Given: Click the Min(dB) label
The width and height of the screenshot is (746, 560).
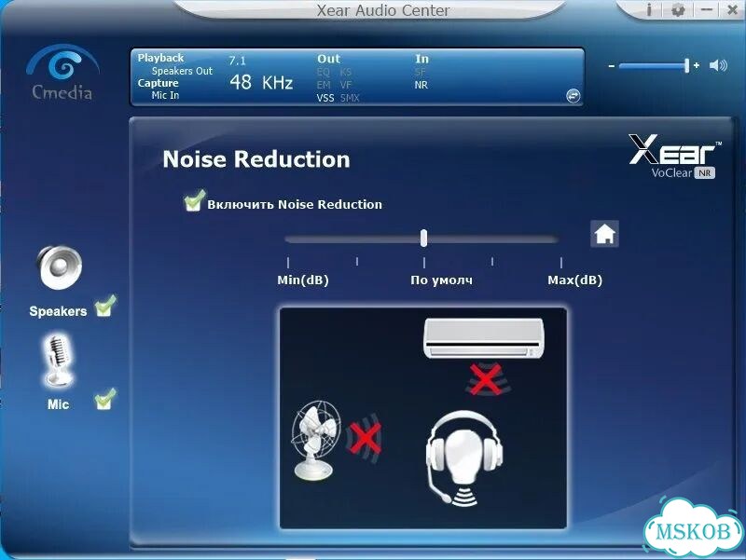Looking at the screenshot, I should click(303, 280).
